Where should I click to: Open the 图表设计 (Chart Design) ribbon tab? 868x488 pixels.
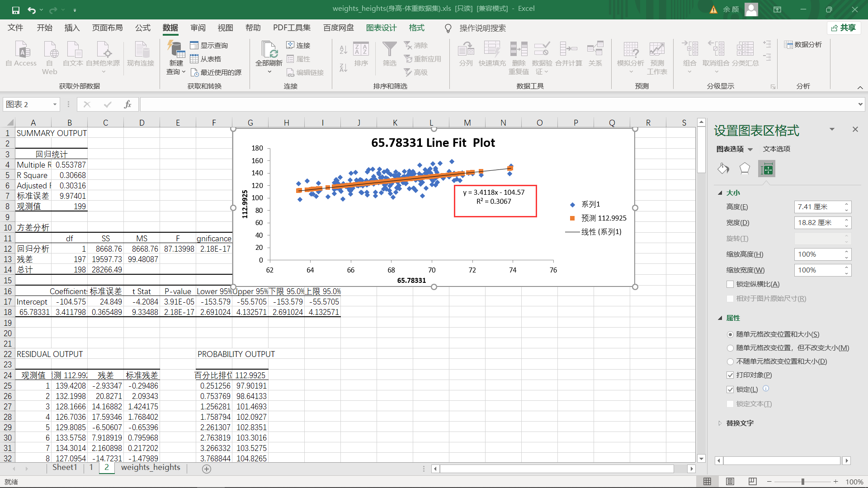pyautogui.click(x=381, y=28)
